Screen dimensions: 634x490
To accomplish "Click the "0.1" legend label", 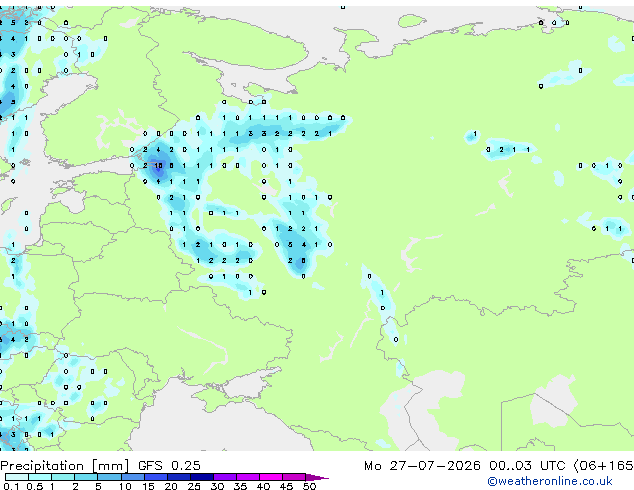I will 11,486.
